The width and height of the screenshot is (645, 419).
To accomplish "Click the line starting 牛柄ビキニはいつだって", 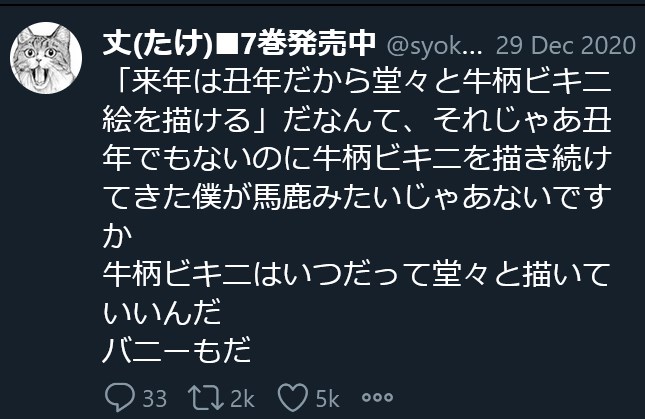I will [x=365, y=271].
